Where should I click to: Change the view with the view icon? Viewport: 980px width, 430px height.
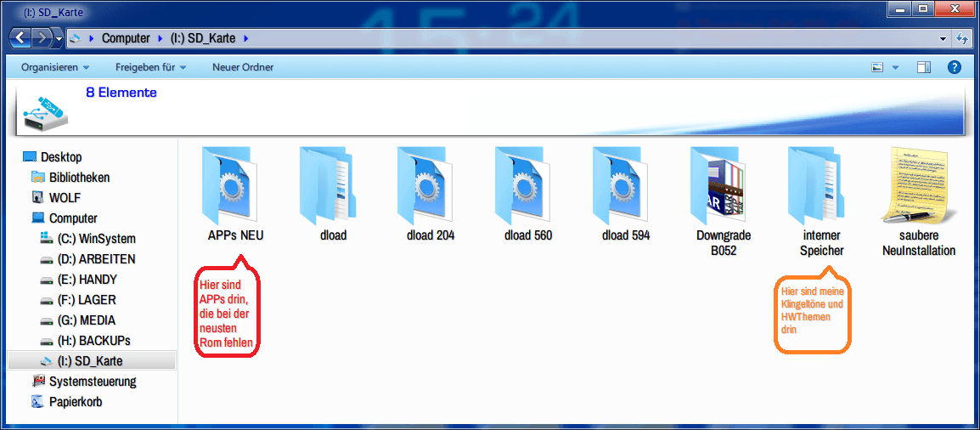[x=877, y=67]
